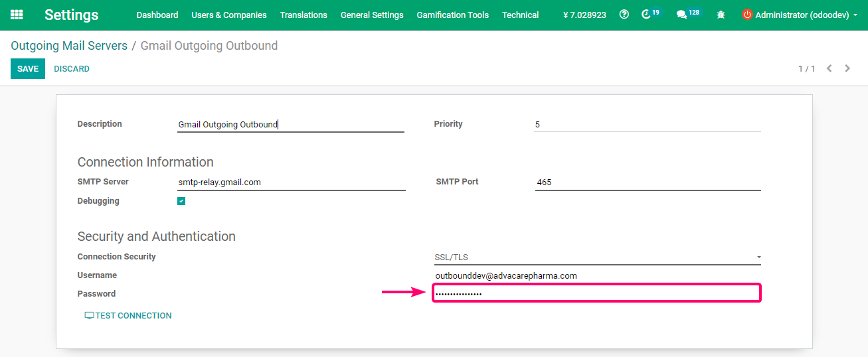This screenshot has width=868, height=357.
Task: Open the apps grid menu icon
Action: (x=17, y=15)
